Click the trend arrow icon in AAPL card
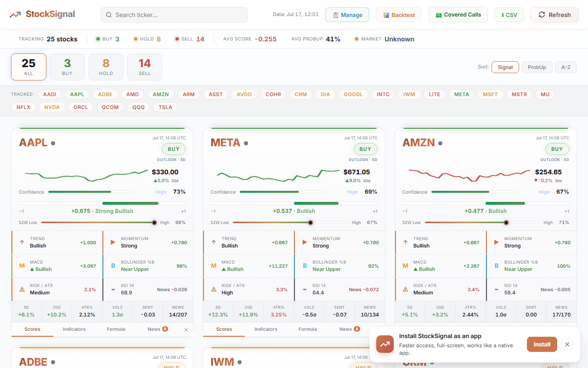The width and height of the screenshot is (588, 368). (x=22, y=242)
